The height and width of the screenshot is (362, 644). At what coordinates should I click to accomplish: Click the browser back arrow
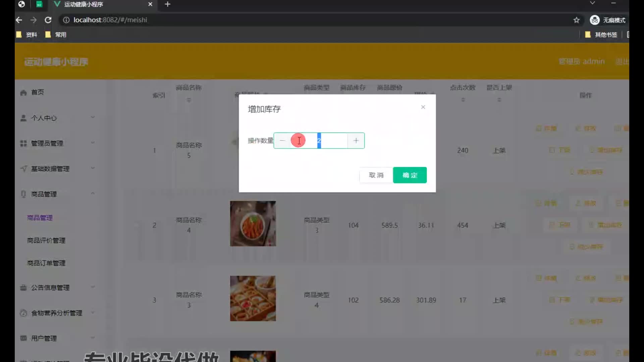[x=19, y=20]
